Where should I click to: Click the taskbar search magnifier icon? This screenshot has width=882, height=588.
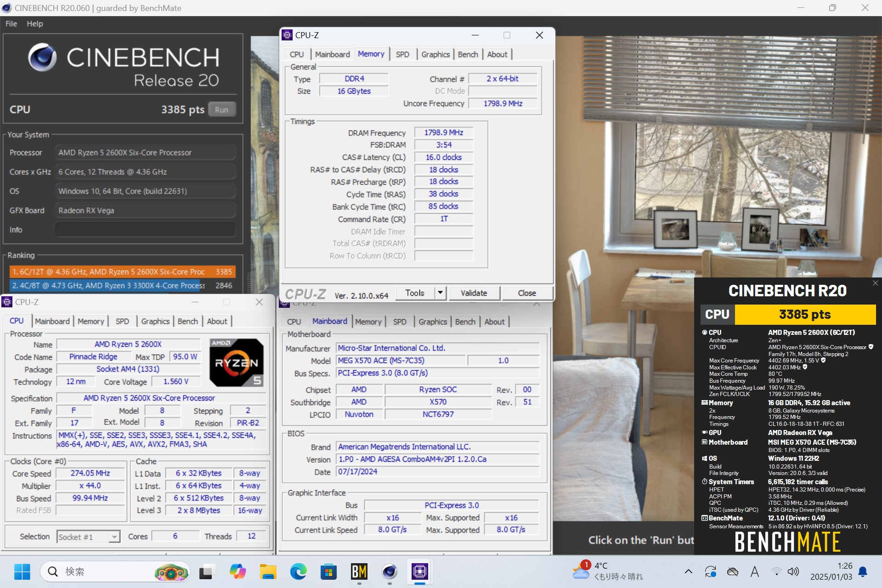[53, 571]
